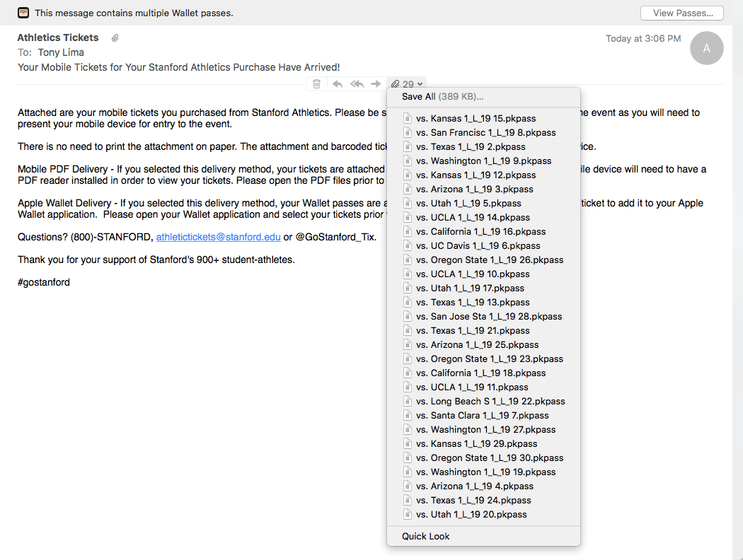Select vs. Washington 1_L_19 27.pkpass
Viewport: 743px width, 560px height.
[483, 430]
